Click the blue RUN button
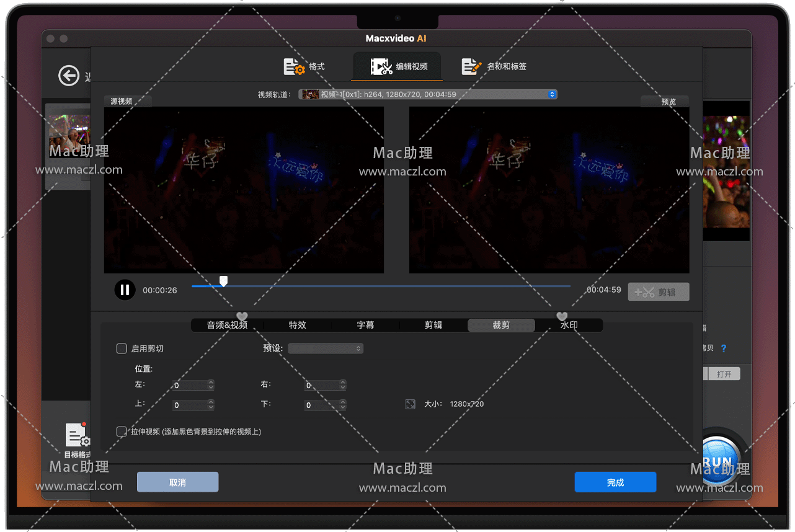The width and height of the screenshot is (795, 532). (719, 460)
